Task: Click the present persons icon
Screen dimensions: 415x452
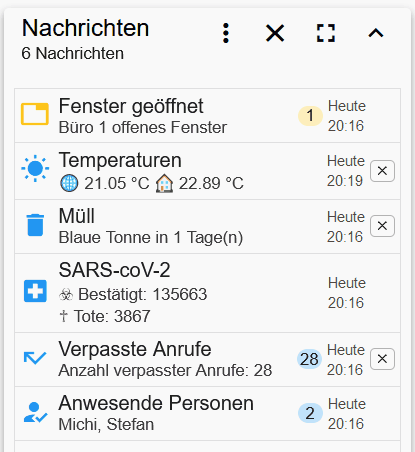Action: pyautogui.click(x=35, y=413)
